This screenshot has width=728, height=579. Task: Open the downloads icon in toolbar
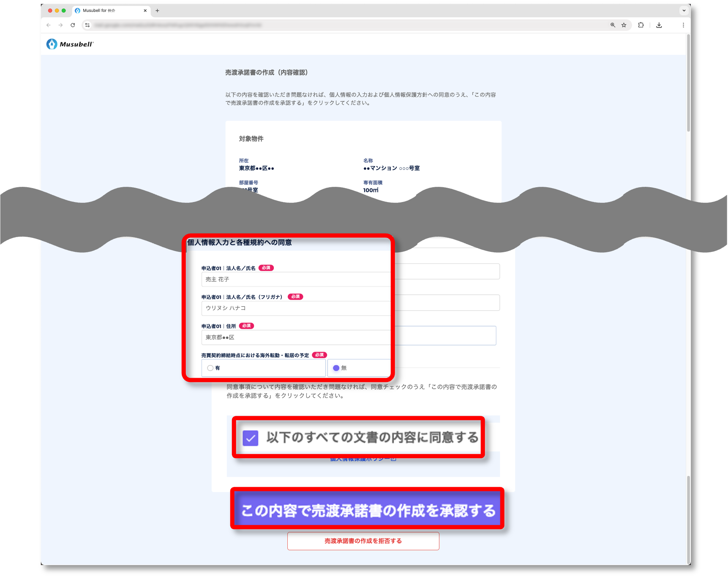pyautogui.click(x=659, y=25)
